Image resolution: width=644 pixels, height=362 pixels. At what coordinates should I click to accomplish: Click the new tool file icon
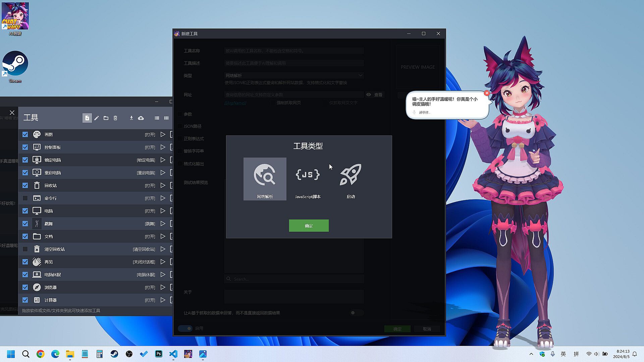click(87, 118)
